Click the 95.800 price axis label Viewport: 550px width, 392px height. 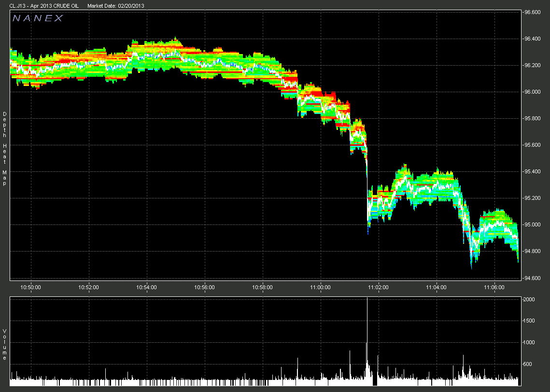pos(532,118)
